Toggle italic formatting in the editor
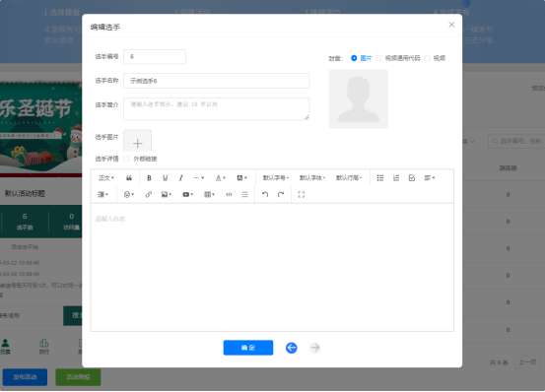This screenshot has width=545, height=392. click(180, 178)
